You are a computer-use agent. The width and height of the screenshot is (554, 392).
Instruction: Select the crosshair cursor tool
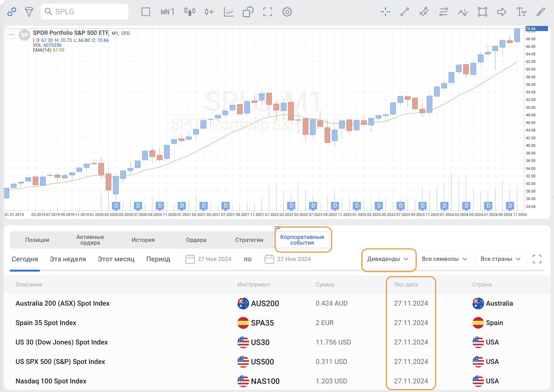pos(385,12)
